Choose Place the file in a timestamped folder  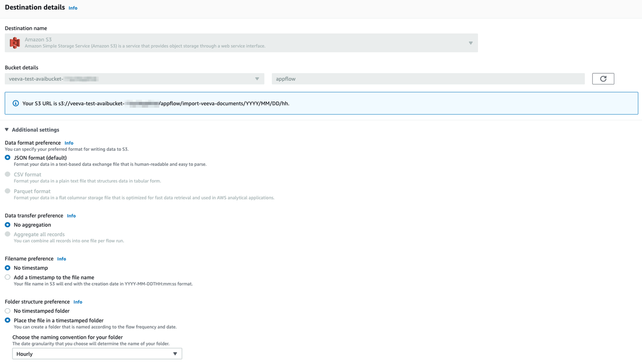click(x=8, y=320)
